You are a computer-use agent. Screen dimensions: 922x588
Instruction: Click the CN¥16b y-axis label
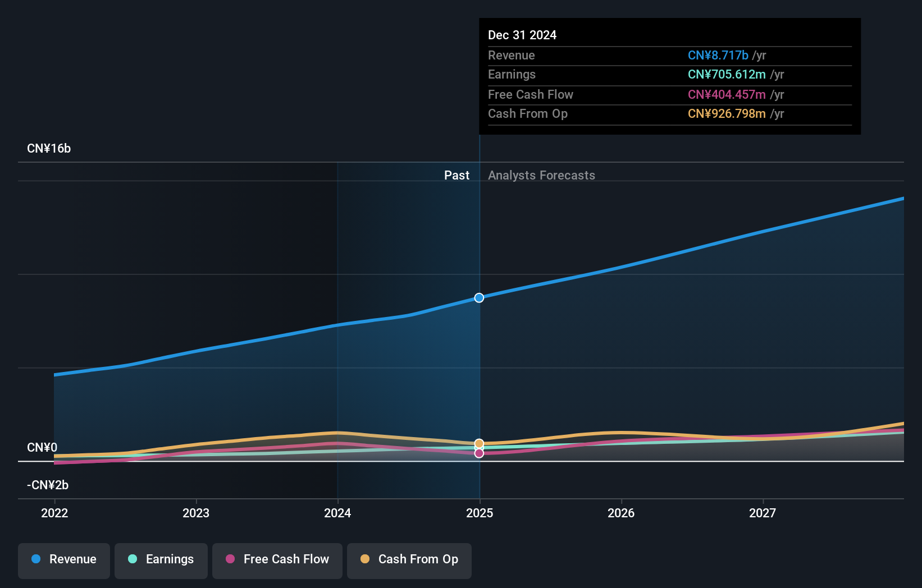coord(49,149)
